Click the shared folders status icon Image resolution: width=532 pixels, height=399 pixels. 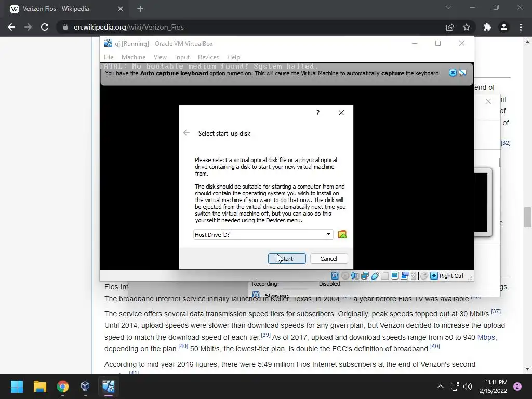click(385, 275)
